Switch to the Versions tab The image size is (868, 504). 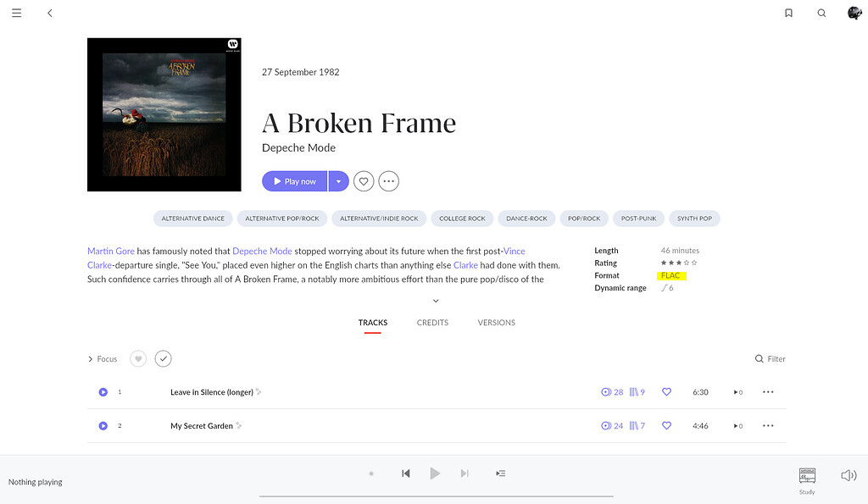pyautogui.click(x=497, y=323)
